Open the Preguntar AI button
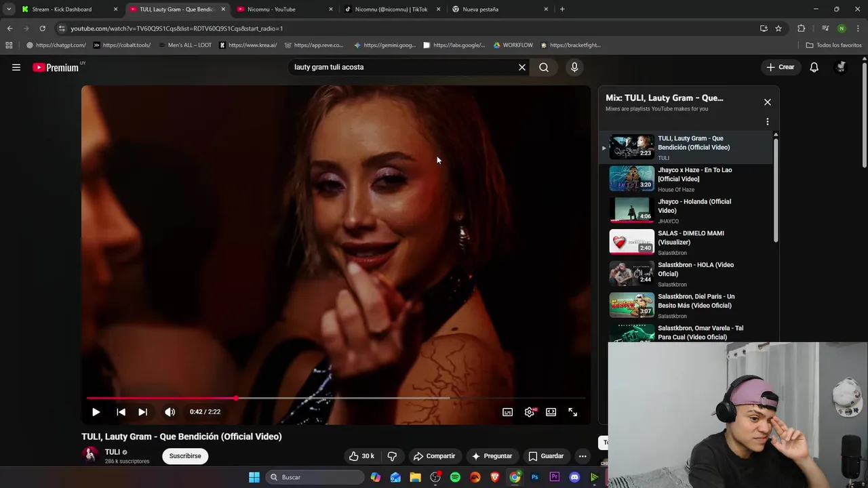The image size is (868, 488). coord(492,456)
